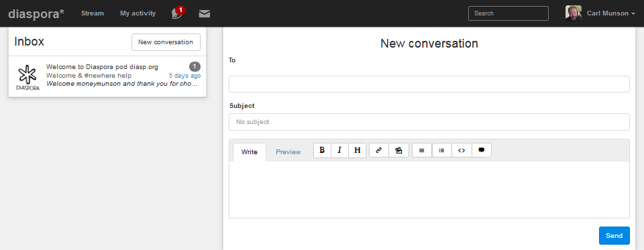This screenshot has width=644, height=250.
Task: Click the Inbox heading
Action: (x=29, y=42)
